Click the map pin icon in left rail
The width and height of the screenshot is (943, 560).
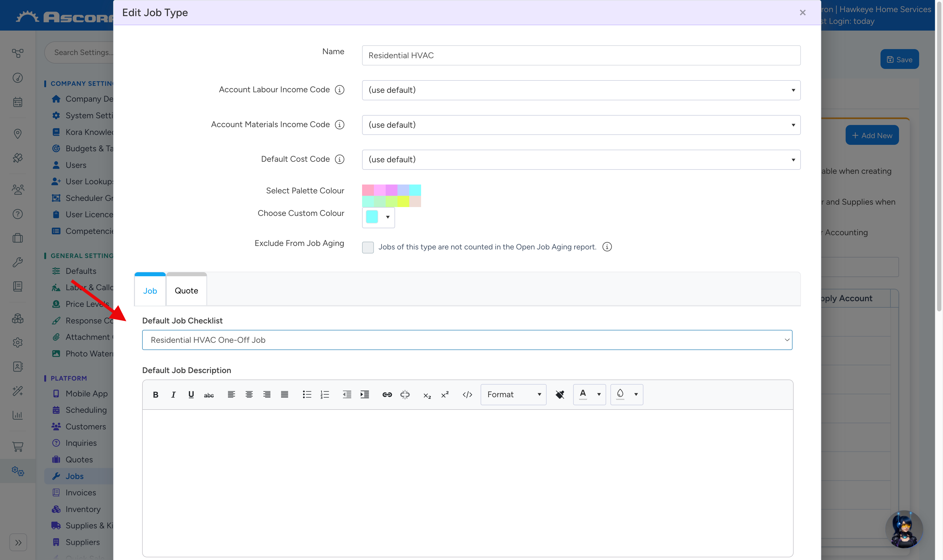[x=18, y=134]
